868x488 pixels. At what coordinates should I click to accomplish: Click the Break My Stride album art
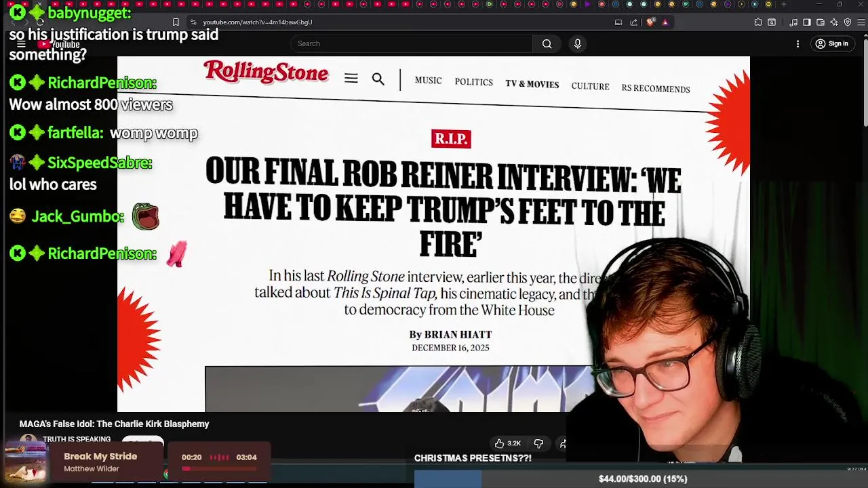point(26,462)
